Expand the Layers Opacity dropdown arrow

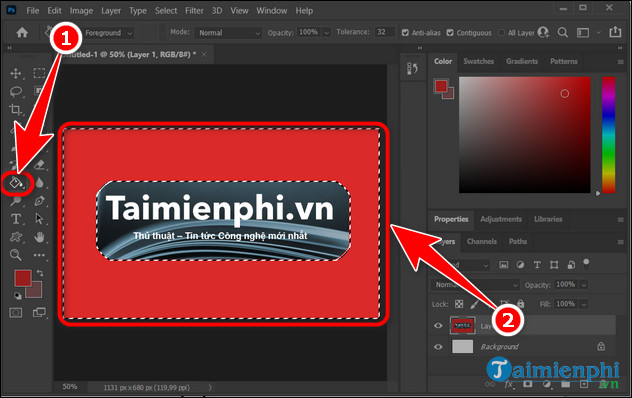click(x=584, y=285)
